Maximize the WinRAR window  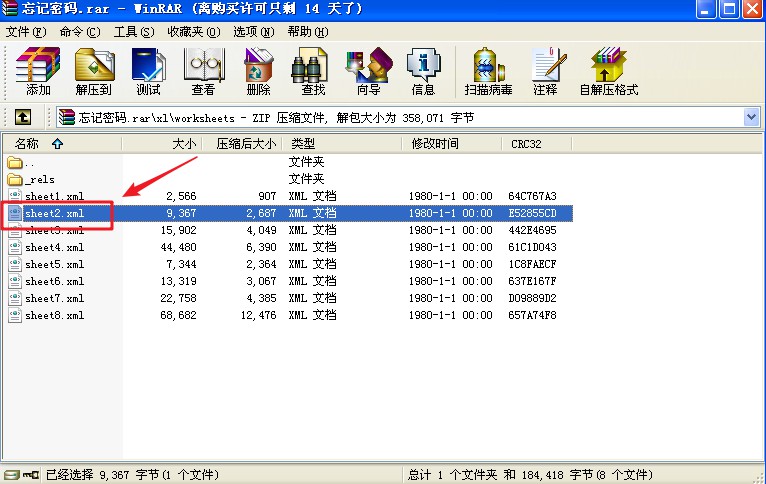pyautogui.click(x=729, y=9)
